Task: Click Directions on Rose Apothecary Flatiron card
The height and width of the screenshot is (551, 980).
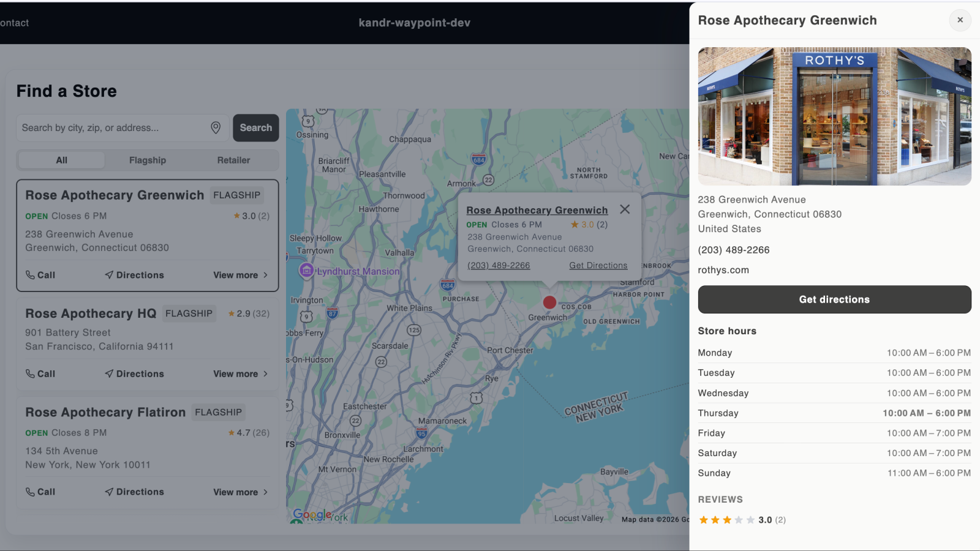Action: coord(134,492)
